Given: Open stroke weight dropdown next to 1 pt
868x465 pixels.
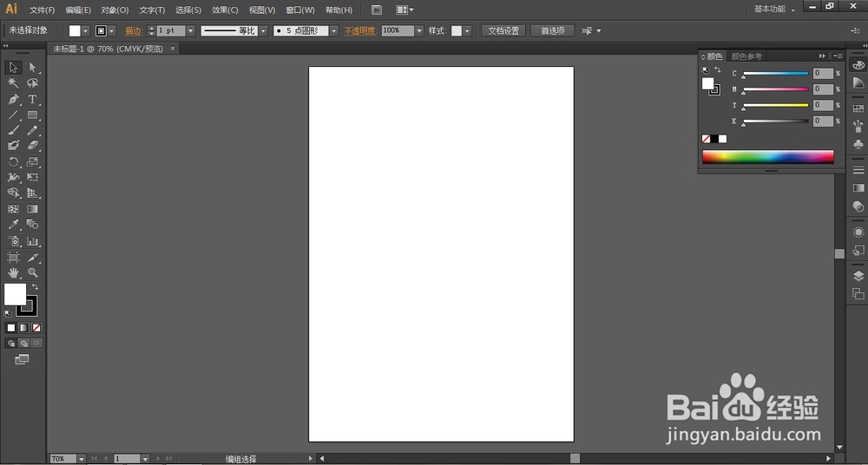Looking at the screenshot, I should coord(190,31).
